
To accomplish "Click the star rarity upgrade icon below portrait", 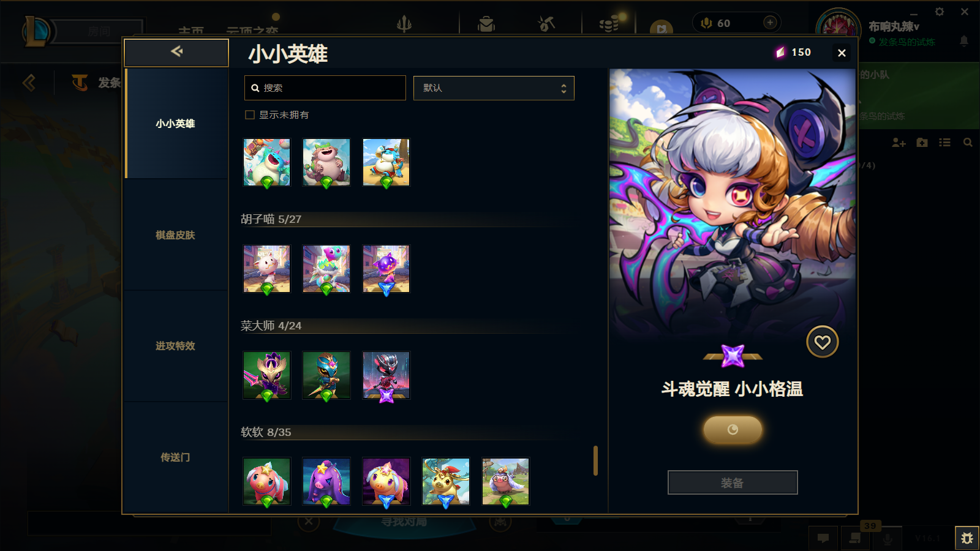I will click(x=733, y=356).
